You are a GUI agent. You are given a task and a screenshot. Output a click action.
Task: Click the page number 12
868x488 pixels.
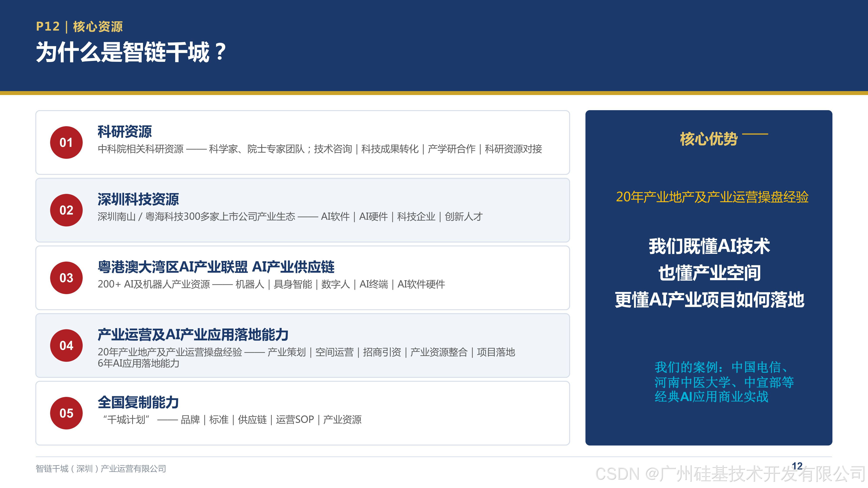797,466
